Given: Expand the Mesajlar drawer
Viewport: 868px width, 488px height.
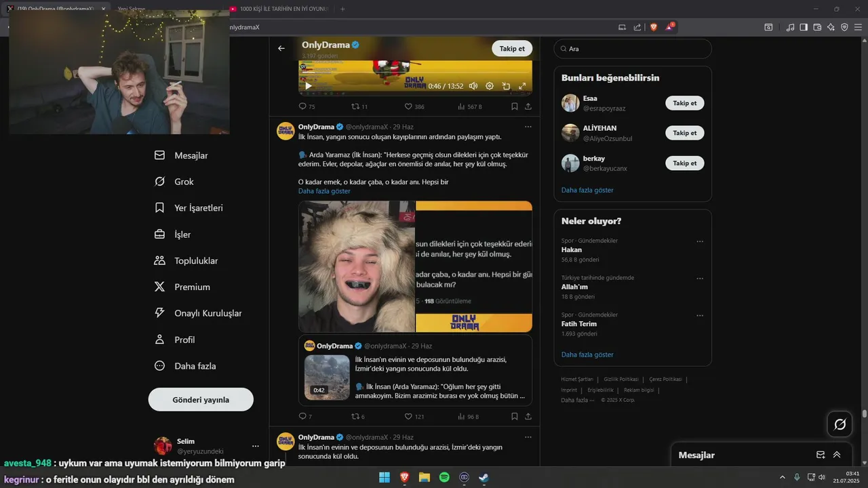Looking at the screenshot, I should coord(837,455).
